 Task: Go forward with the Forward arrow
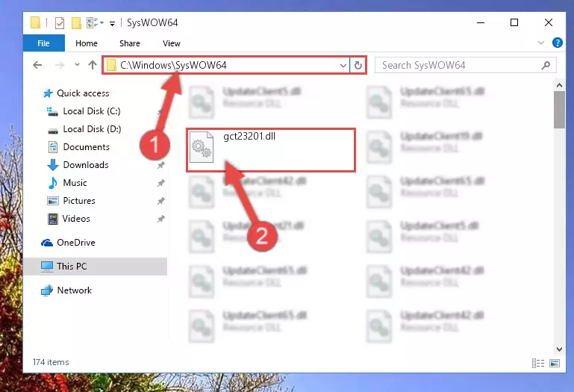coord(59,65)
